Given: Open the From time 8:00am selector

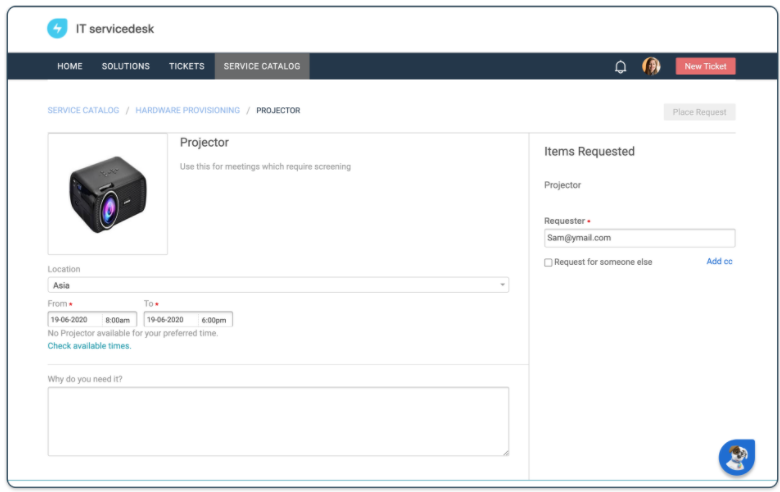Looking at the screenshot, I should (x=119, y=320).
